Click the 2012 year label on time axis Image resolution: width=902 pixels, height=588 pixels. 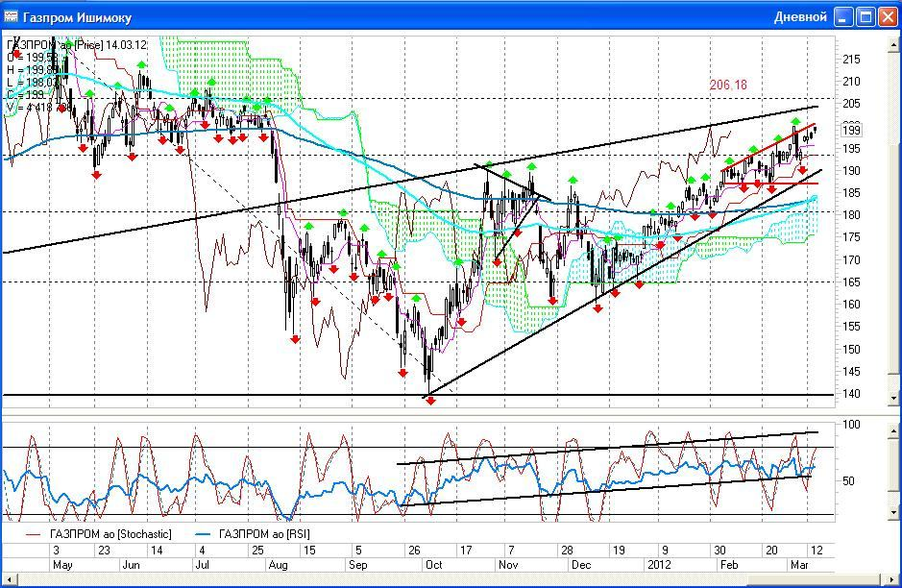click(x=659, y=565)
